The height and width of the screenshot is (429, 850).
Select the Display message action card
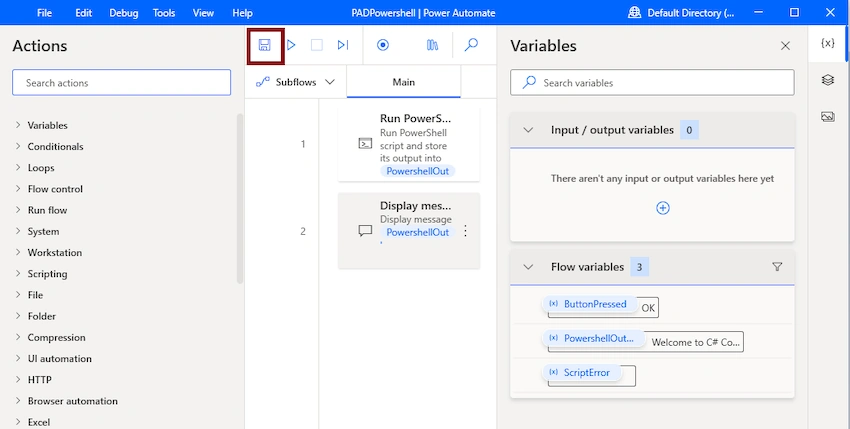pyautogui.click(x=409, y=231)
